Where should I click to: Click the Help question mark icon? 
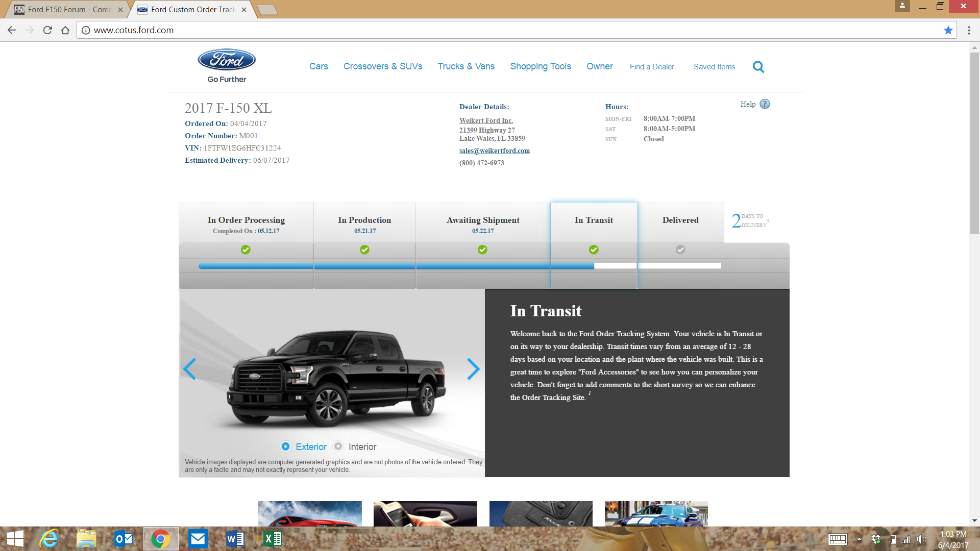point(765,104)
